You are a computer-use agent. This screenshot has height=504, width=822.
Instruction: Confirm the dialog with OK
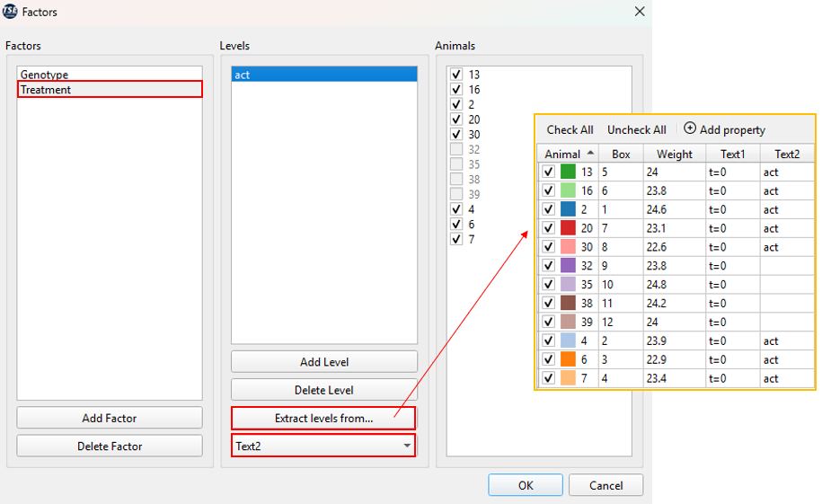(526, 485)
